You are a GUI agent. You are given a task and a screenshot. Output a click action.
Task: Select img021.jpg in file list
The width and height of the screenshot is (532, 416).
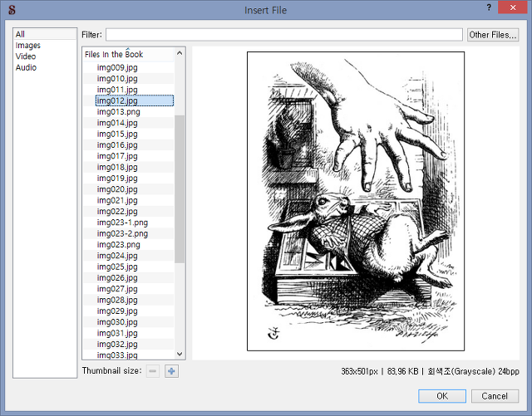coord(117,200)
